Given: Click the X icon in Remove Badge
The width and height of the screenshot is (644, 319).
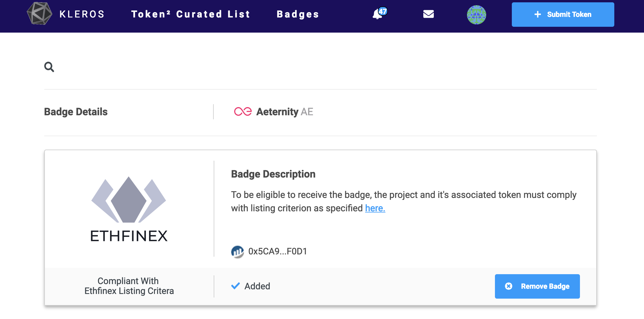Looking at the screenshot, I should [x=508, y=286].
